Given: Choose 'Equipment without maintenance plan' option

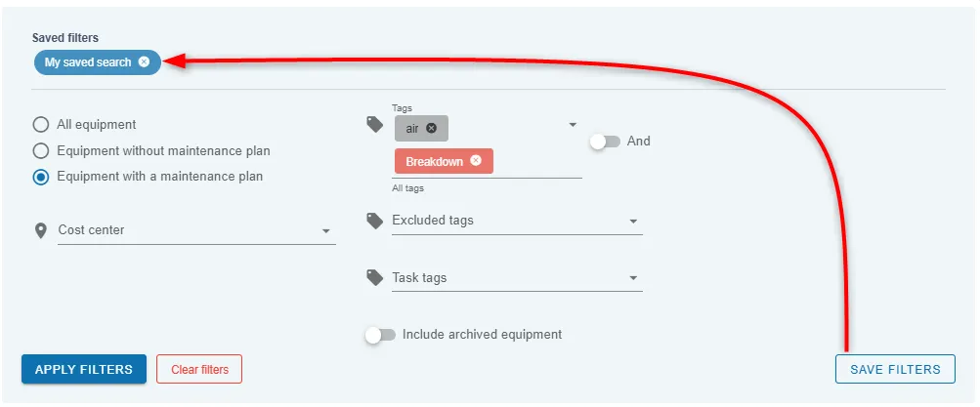Looking at the screenshot, I should click(41, 151).
